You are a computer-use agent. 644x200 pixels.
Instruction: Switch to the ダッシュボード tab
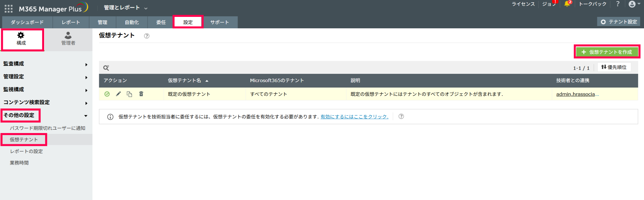(27, 22)
